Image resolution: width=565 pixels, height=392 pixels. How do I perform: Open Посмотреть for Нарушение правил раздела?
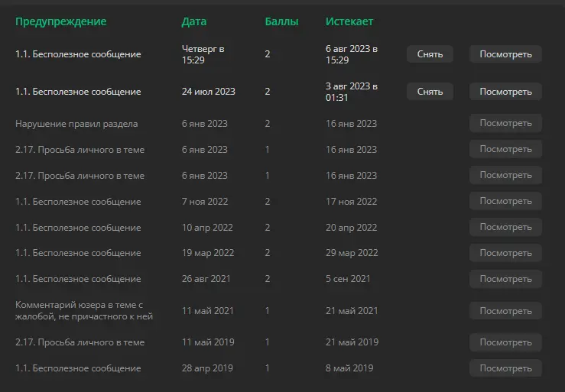(x=505, y=123)
